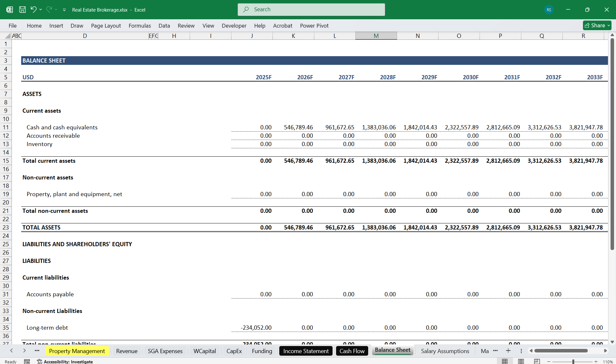Switch to the Insert ribbon tab
Viewport: 616px width, 364px height.
[x=56, y=26]
